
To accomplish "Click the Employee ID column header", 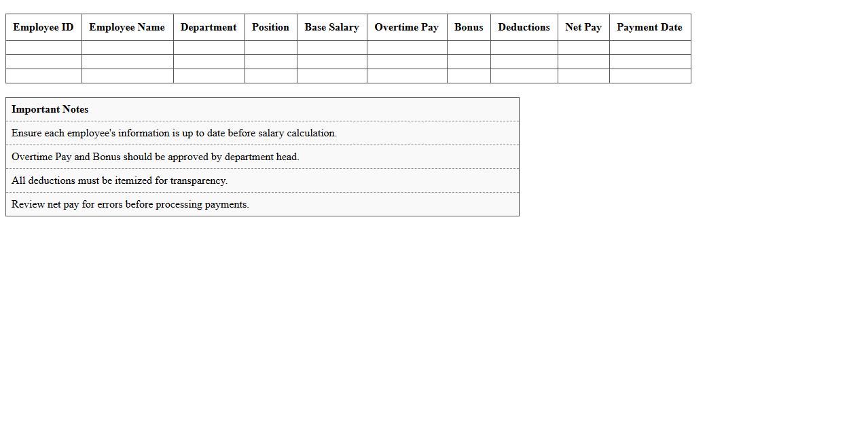I will pos(43,27).
